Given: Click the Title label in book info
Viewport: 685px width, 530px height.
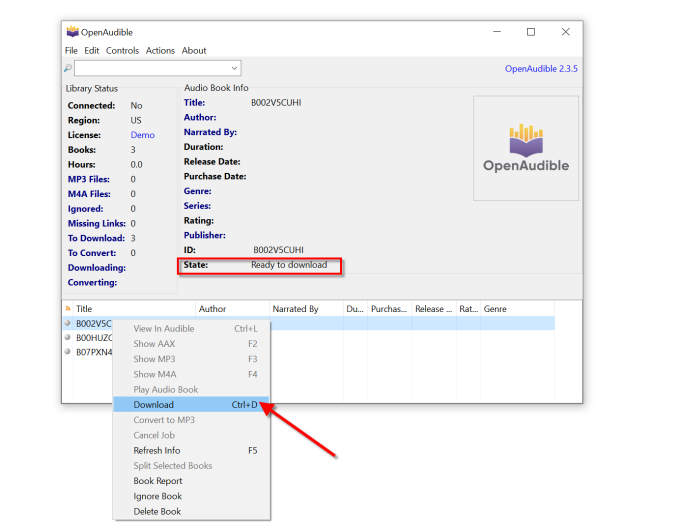Looking at the screenshot, I should 194,103.
